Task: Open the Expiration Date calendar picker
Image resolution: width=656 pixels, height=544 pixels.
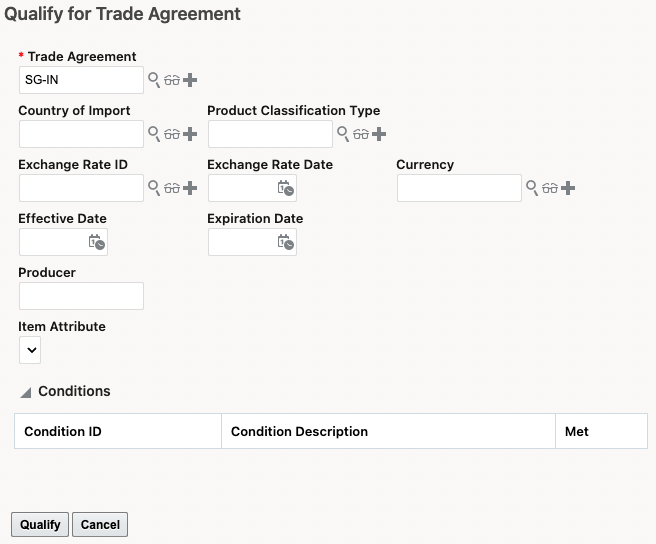Action: click(285, 242)
